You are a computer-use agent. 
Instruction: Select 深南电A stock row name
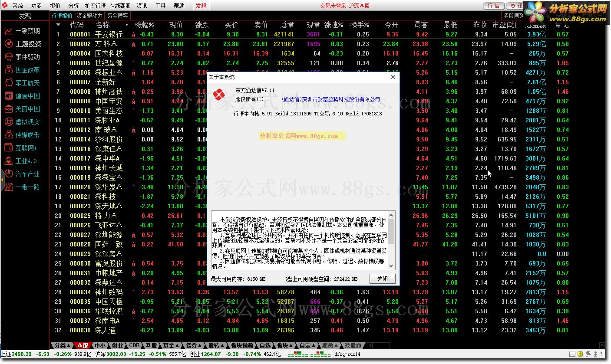click(107, 321)
